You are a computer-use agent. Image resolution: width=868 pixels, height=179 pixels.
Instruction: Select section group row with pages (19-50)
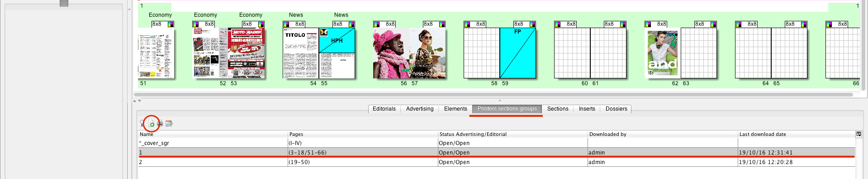pos(497,162)
